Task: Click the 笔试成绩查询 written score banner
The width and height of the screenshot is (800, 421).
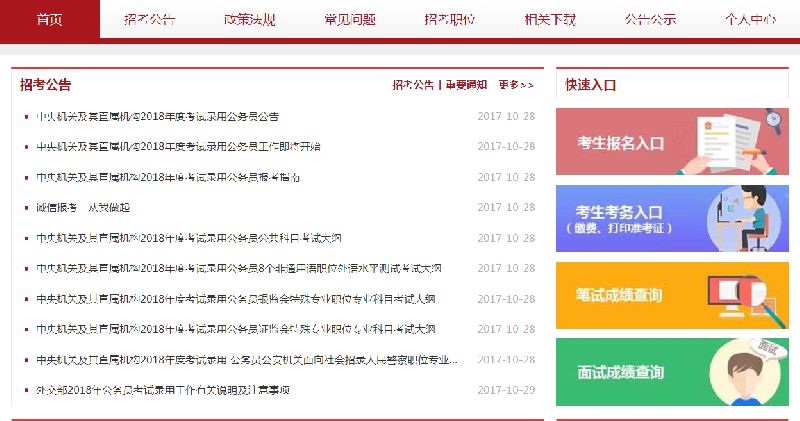Action: (x=672, y=295)
